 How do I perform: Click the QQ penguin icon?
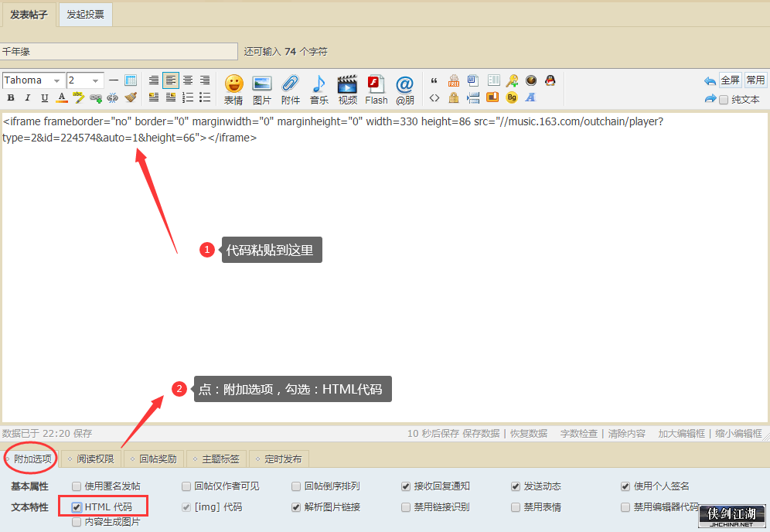550,80
